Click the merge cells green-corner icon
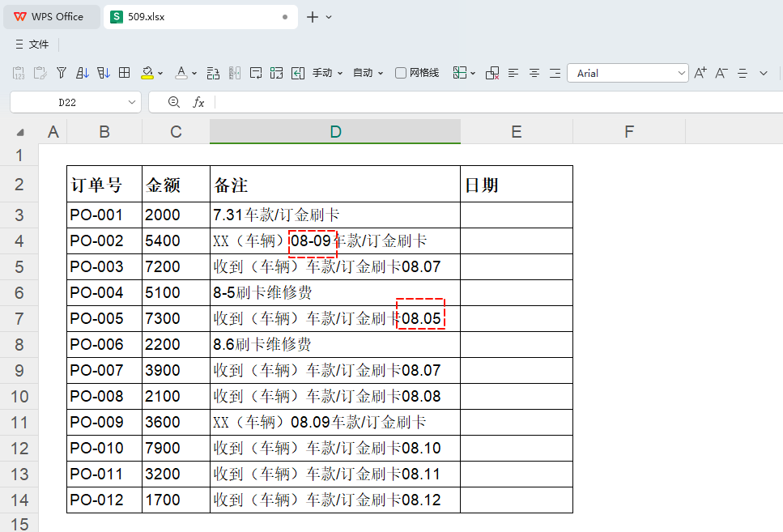 coord(277,73)
